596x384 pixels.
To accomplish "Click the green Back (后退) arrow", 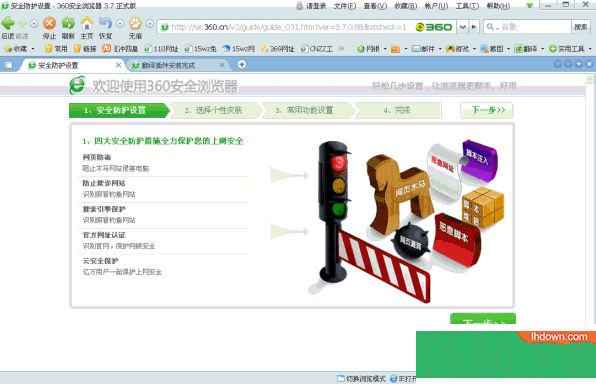I will coord(8,24).
